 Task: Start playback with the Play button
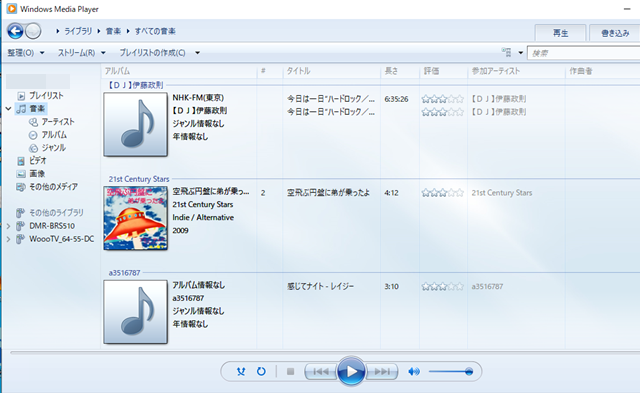tap(351, 371)
